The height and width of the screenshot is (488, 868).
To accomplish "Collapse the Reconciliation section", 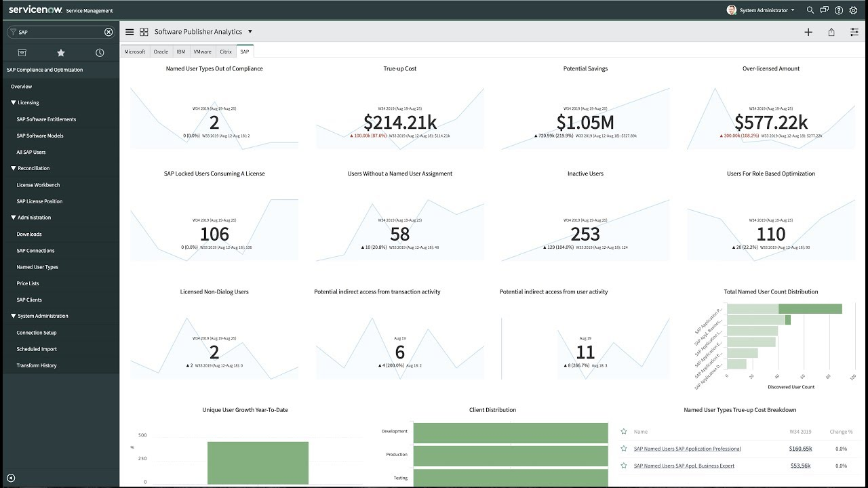I will (14, 168).
